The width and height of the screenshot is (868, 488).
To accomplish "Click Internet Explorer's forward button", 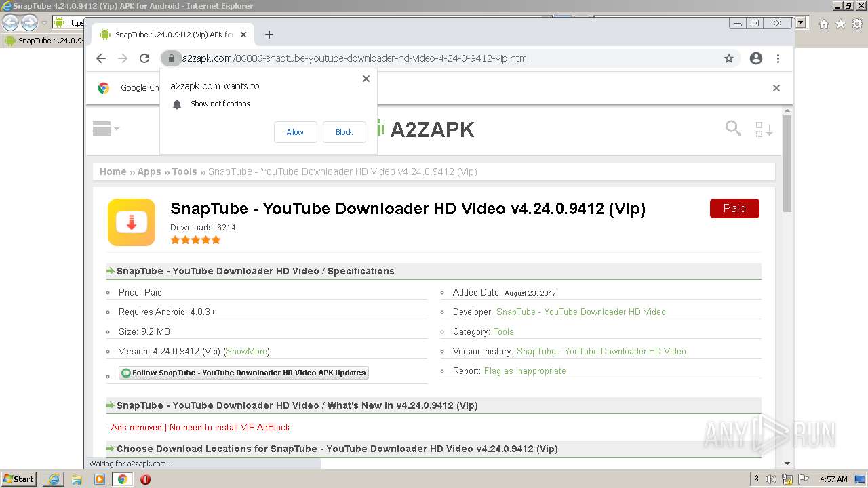I will (29, 23).
